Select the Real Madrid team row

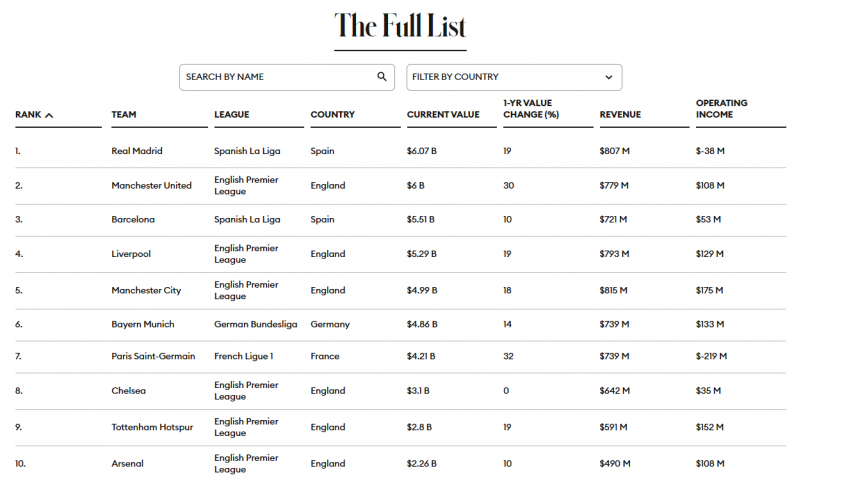point(401,151)
